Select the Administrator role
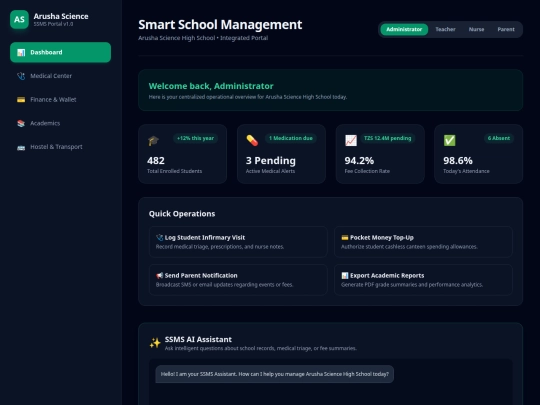 [404, 30]
